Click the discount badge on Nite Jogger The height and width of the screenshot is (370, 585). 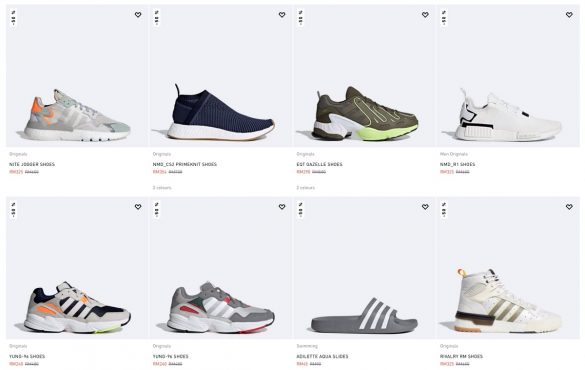13,18
